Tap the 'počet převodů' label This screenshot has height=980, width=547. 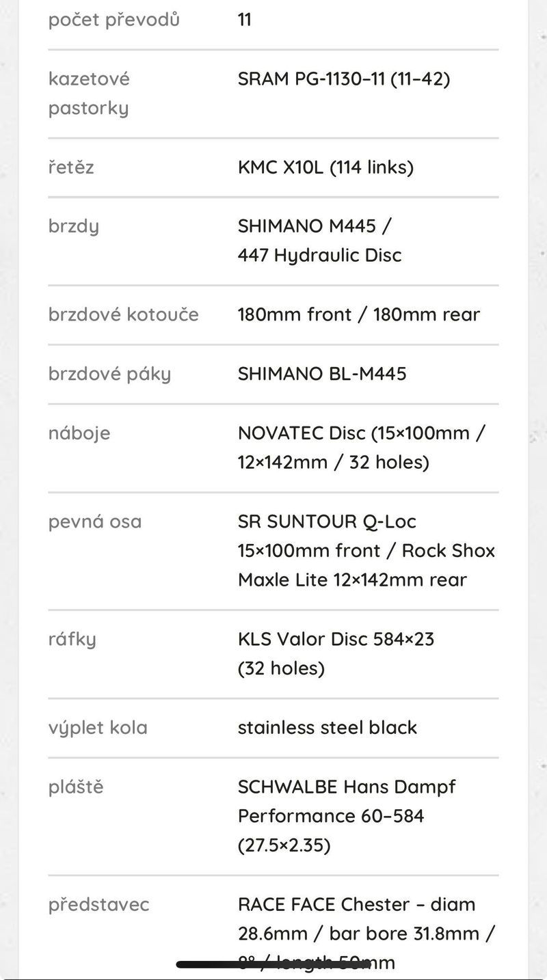114,20
